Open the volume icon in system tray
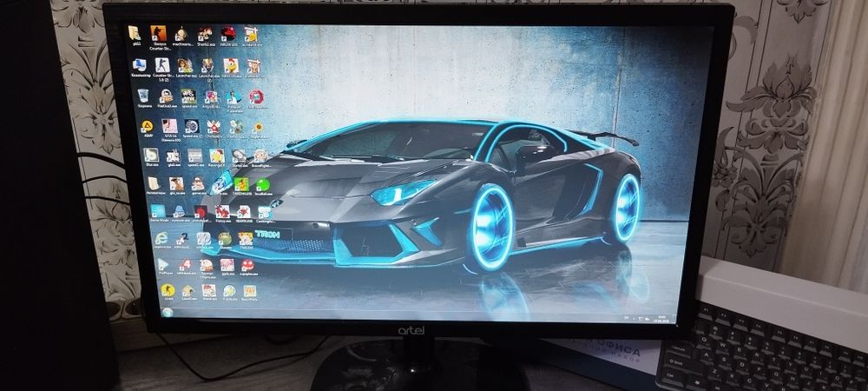The image size is (868, 391). tap(648, 319)
